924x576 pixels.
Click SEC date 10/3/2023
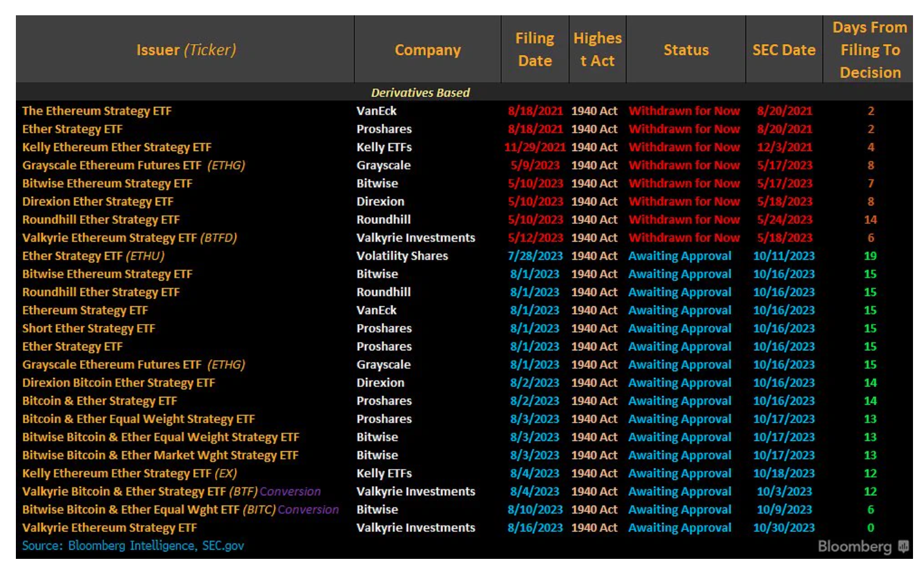(x=784, y=492)
